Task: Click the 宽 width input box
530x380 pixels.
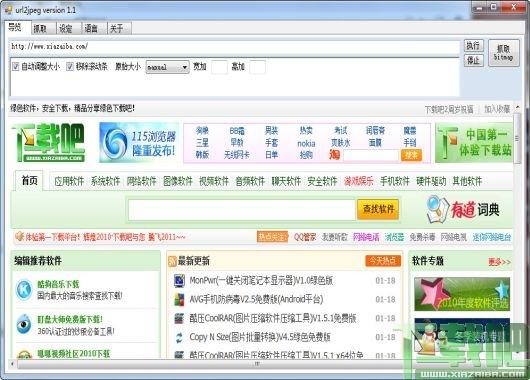Action: 219,67
